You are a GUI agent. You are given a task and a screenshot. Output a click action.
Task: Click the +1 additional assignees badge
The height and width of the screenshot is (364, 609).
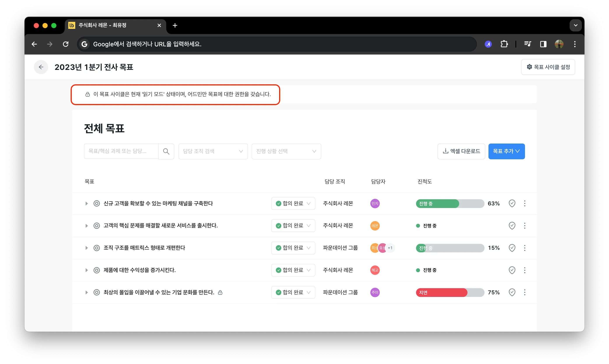(x=390, y=248)
